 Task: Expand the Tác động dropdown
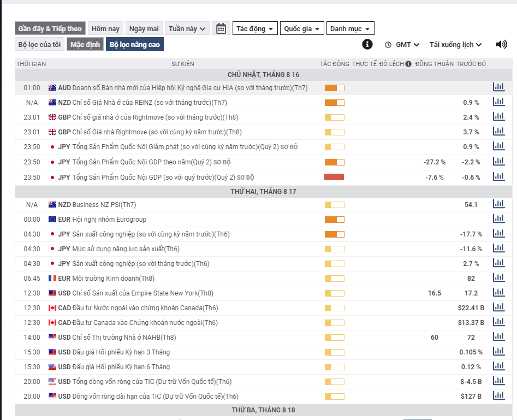pyautogui.click(x=255, y=28)
